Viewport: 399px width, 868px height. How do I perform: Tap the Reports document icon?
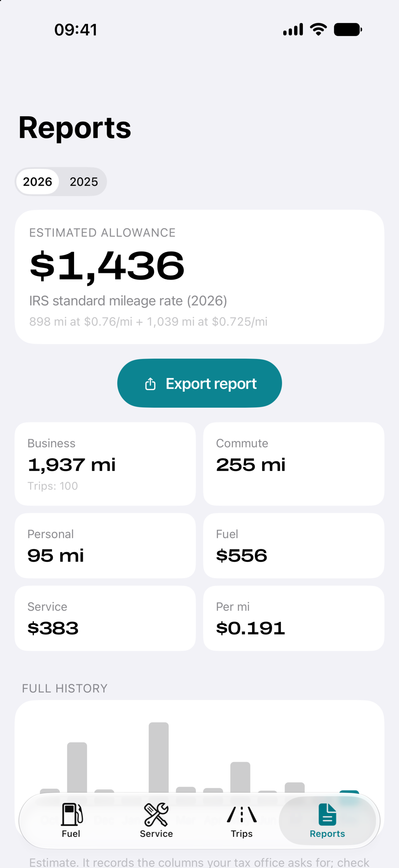click(x=327, y=814)
